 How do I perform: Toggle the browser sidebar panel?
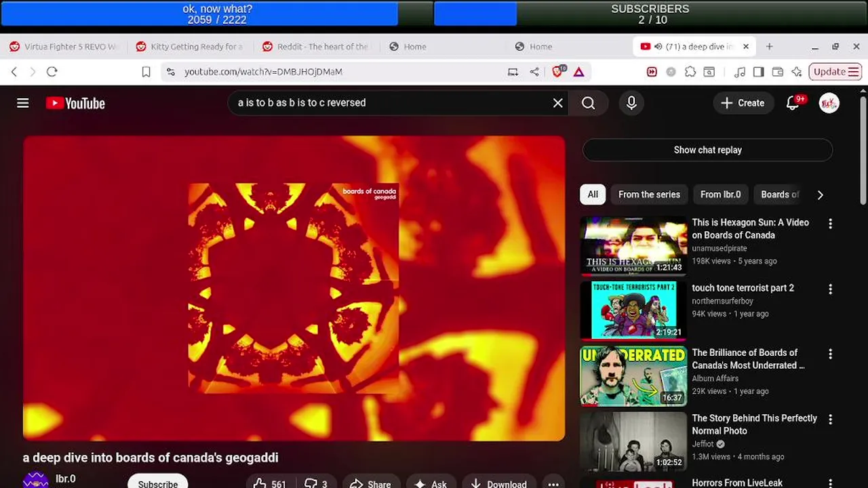coord(759,72)
